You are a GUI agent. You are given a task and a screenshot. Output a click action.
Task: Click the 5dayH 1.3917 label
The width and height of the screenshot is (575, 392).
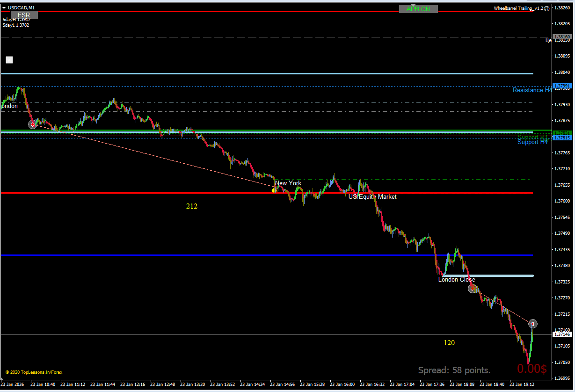pos(16,20)
